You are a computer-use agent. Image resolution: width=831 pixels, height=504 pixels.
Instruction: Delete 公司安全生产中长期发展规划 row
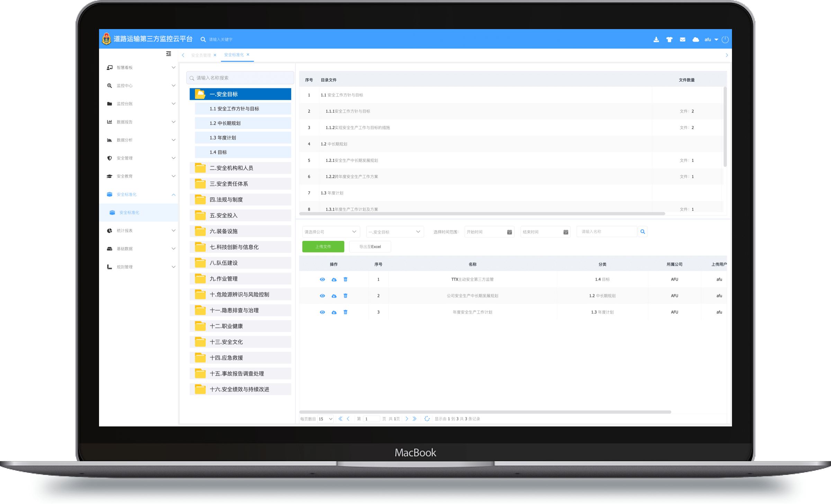345,296
